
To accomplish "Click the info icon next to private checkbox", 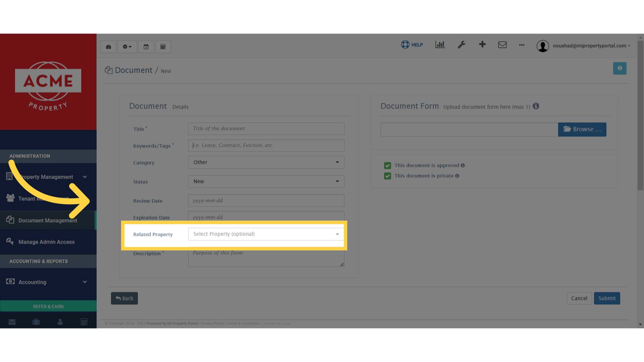I will pyautogui.click(x=457, y=176).
